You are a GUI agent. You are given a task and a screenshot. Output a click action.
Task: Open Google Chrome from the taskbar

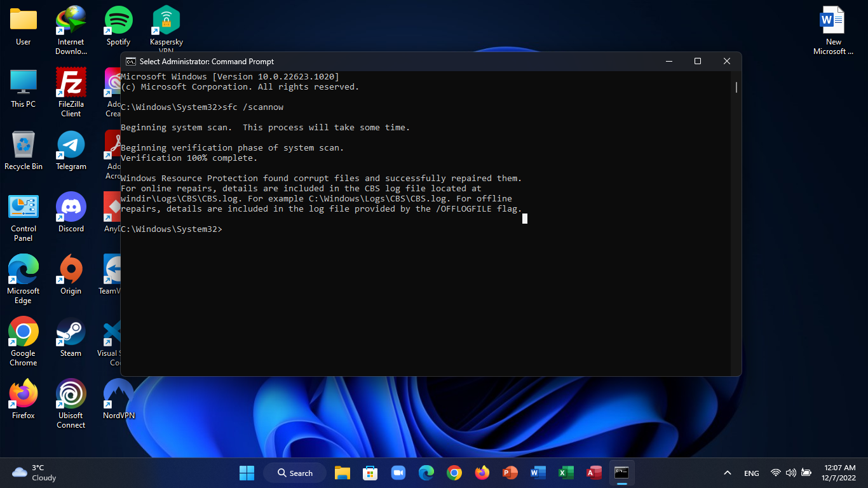[454, 473]
